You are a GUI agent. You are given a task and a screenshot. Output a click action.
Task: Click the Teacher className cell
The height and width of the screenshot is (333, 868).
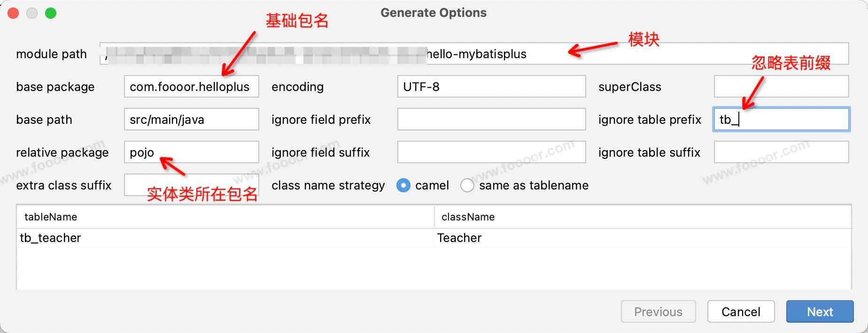[x=459, y=238]
